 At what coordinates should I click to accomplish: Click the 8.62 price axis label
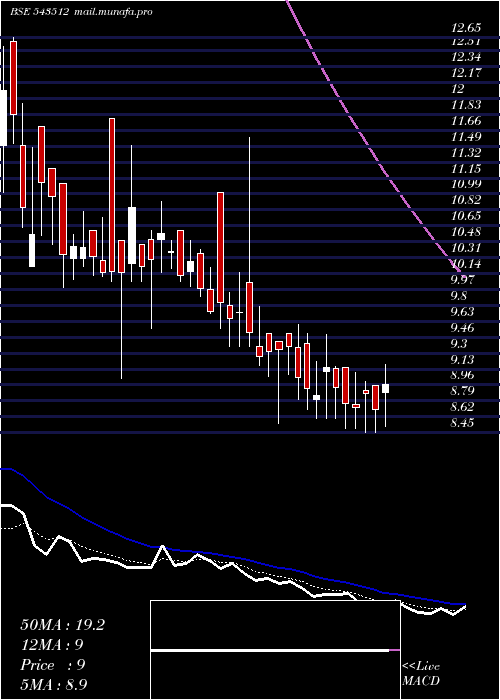(x=464, y=407)
